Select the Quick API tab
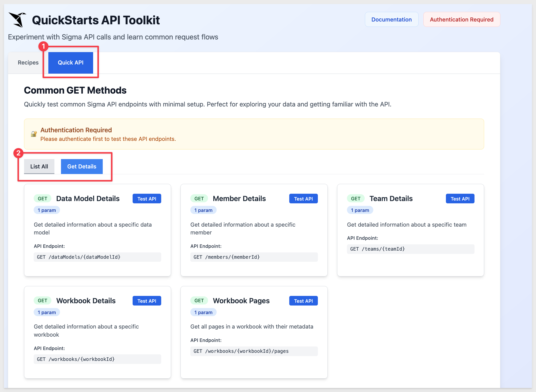This screenshot has height=392, width=536. 71,63
